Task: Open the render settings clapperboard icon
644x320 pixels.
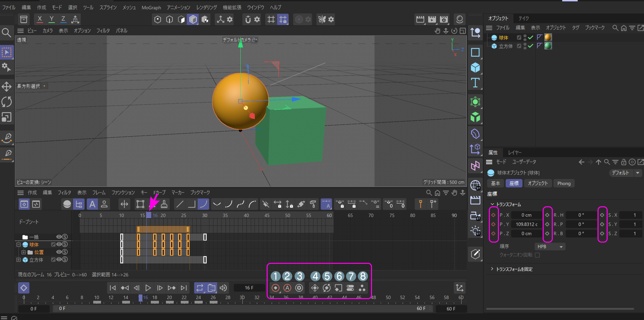Action: (444, 20)
